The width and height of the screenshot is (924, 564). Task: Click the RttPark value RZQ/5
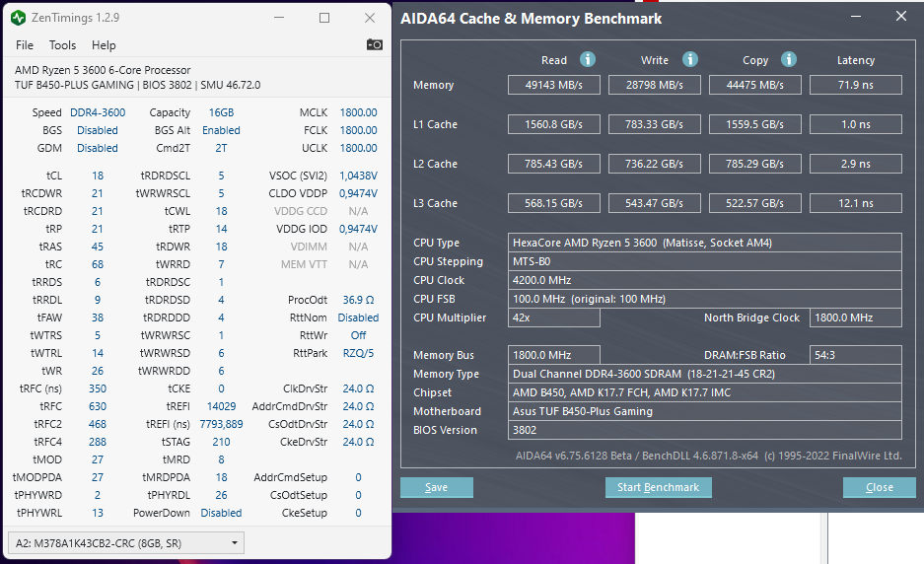[x=358, y=353]
